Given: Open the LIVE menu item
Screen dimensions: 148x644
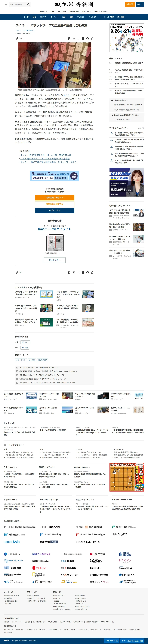Looking at the screenshot, I should click(x=52, y=11).
